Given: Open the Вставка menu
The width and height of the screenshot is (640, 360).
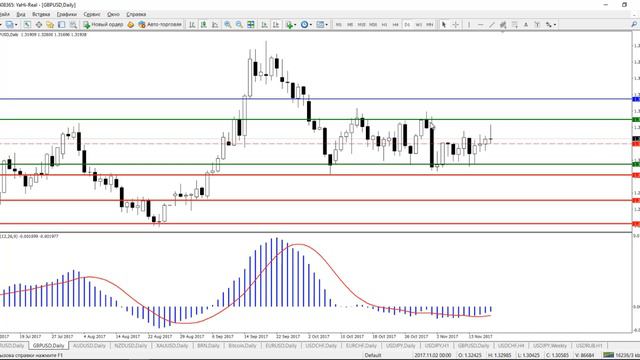Looking at the screenshot, I should click(x=41, y=14).
